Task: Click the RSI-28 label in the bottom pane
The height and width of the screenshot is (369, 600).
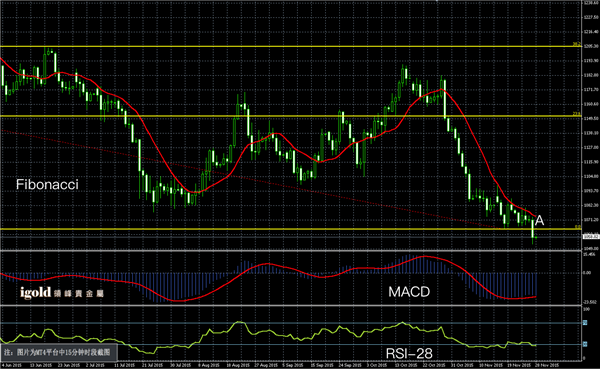Action: tap(409, 354)
